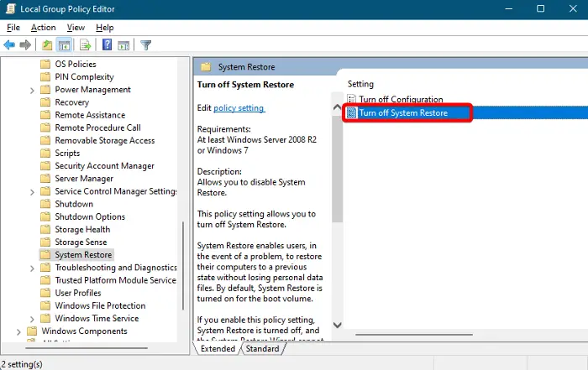Maximize the Local Group Policy Editor window
This screenshot has width=588, height=370.
[540, 8]
